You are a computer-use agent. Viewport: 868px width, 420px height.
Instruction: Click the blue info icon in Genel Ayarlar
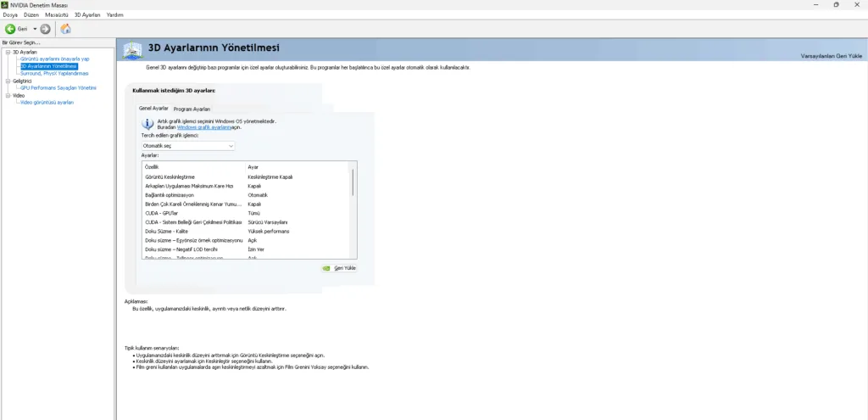pos(147,124)
